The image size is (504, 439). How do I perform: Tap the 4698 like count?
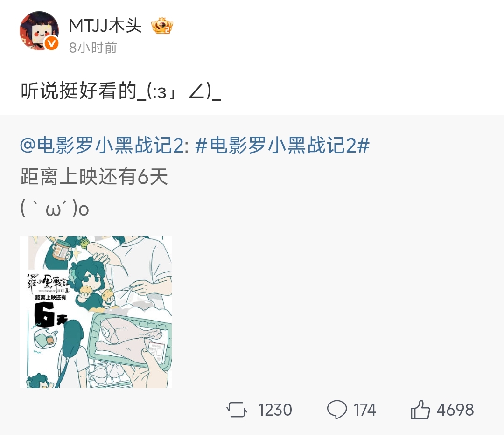(455, 410)
